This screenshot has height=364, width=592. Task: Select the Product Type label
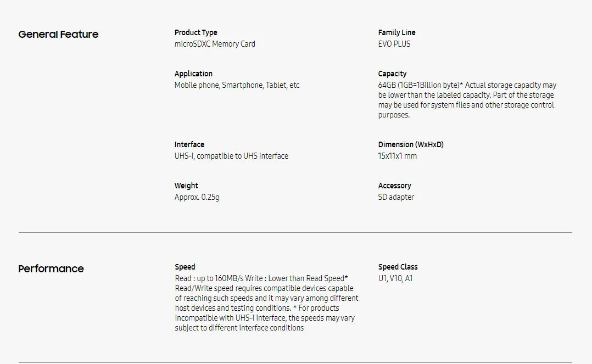(x=196, y=32)
